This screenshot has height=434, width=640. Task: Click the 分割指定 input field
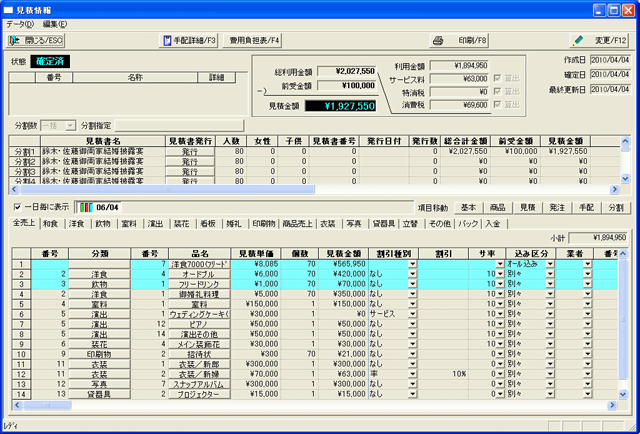[x=148, y=125]
